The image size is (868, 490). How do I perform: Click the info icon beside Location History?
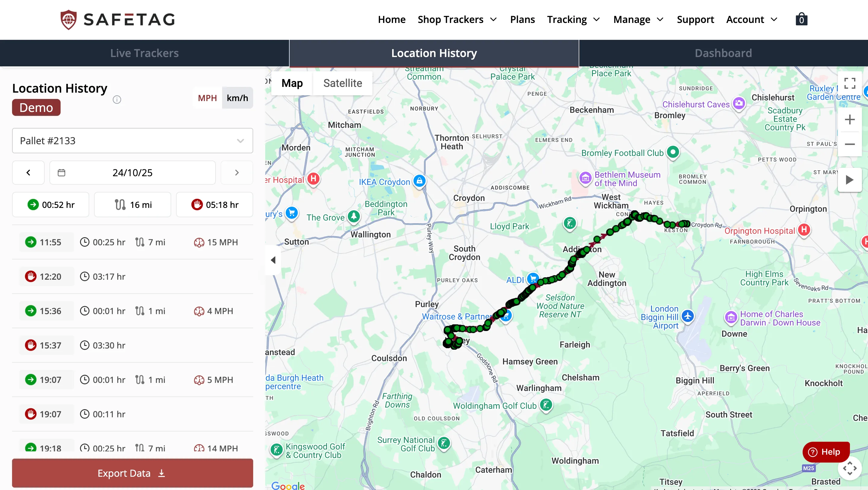(117, 100)
